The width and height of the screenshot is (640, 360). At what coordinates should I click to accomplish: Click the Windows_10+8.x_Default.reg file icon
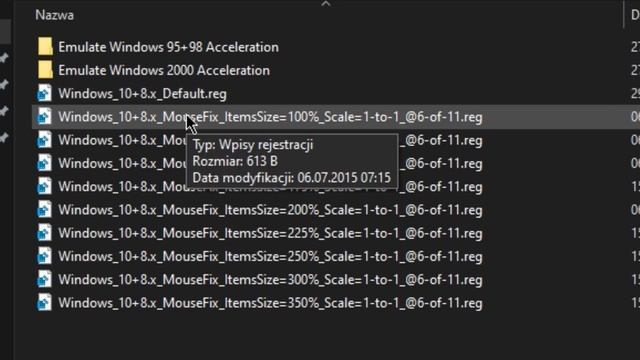pyautogui.click(x=44, y=93)
